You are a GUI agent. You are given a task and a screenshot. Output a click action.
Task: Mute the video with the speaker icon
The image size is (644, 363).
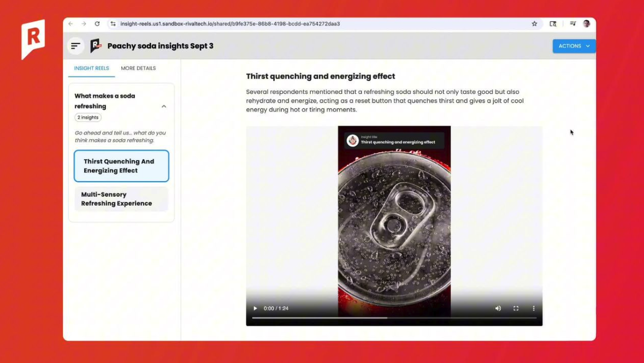click(498, 308)
